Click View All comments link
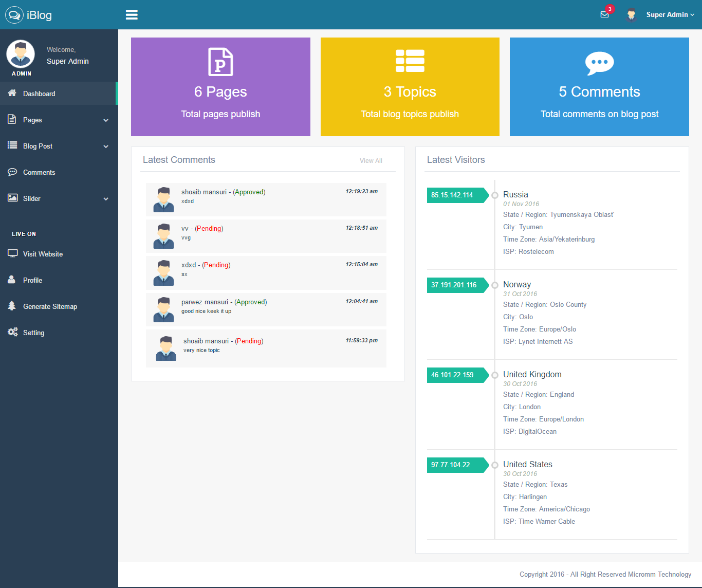This screenshot has height=588, width=702. pyautogui.click(x=371, y=161)
